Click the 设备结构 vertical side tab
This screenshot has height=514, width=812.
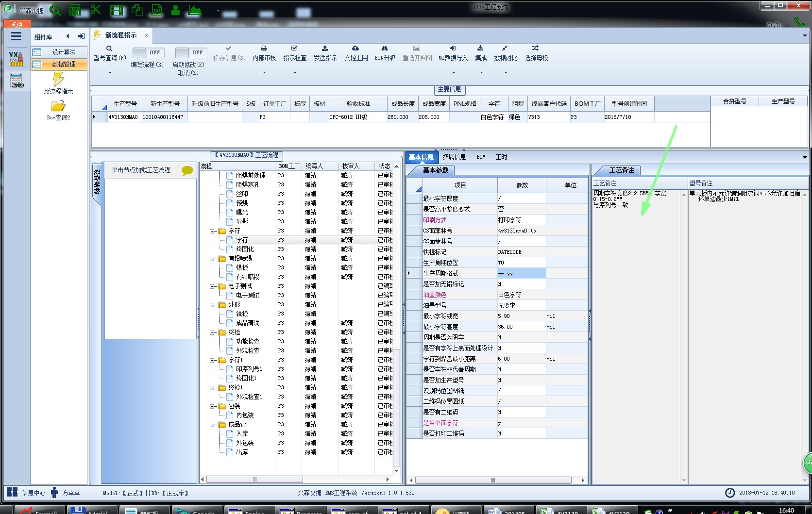coord(97,182)
